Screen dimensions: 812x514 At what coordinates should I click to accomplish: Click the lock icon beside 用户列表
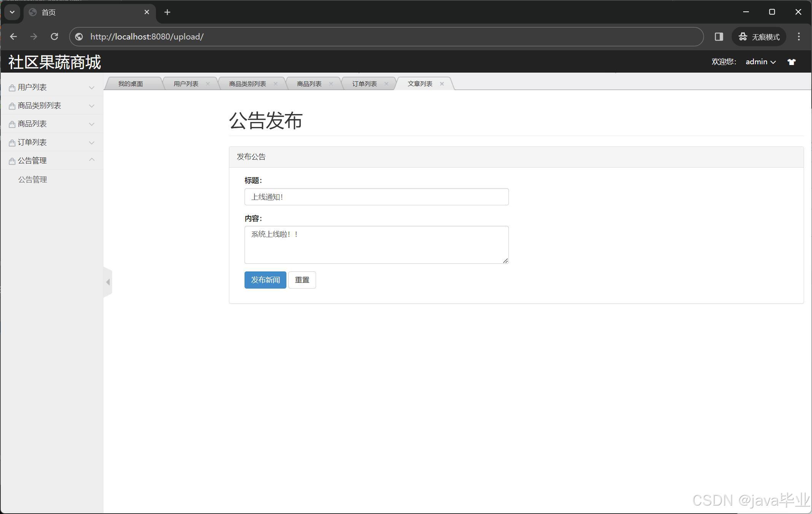coord(12,88)
